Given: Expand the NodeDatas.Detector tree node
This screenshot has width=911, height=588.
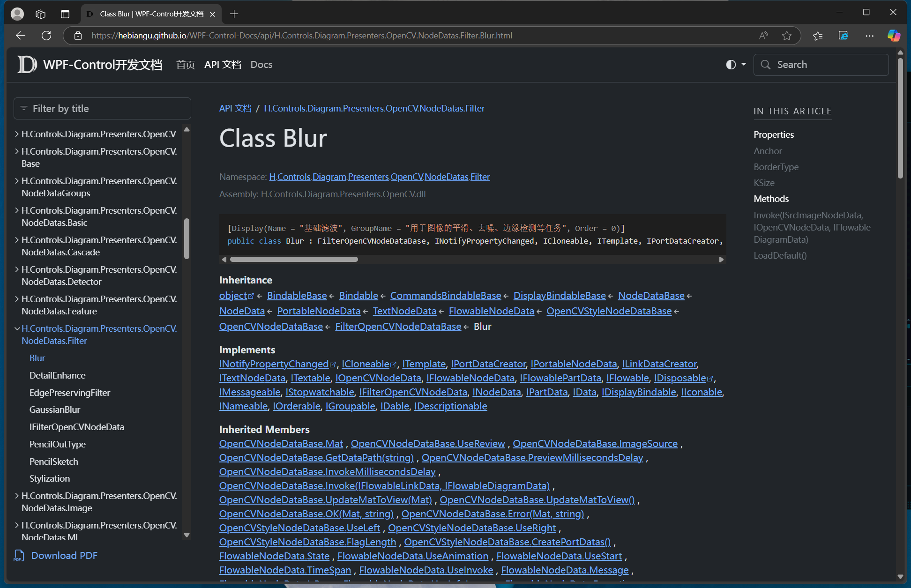Looking at the screenshot, I should (x=17, y=269).
